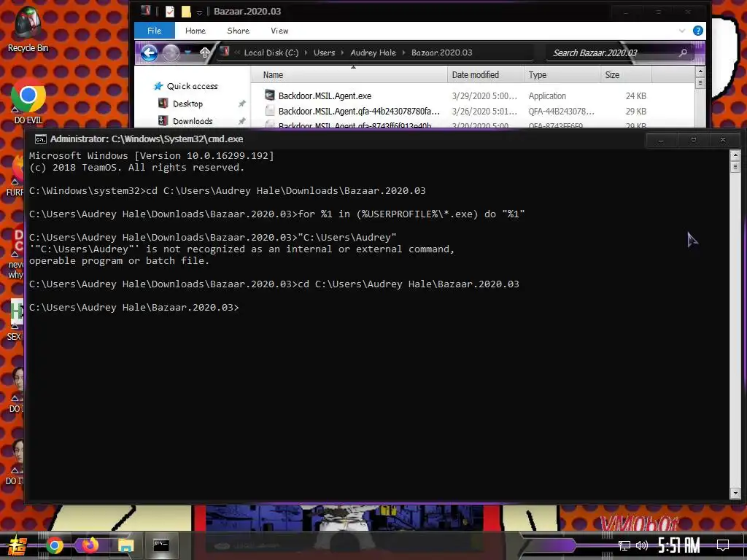
Task: Open the Share ribbon tab
Action: coord(239,31)
